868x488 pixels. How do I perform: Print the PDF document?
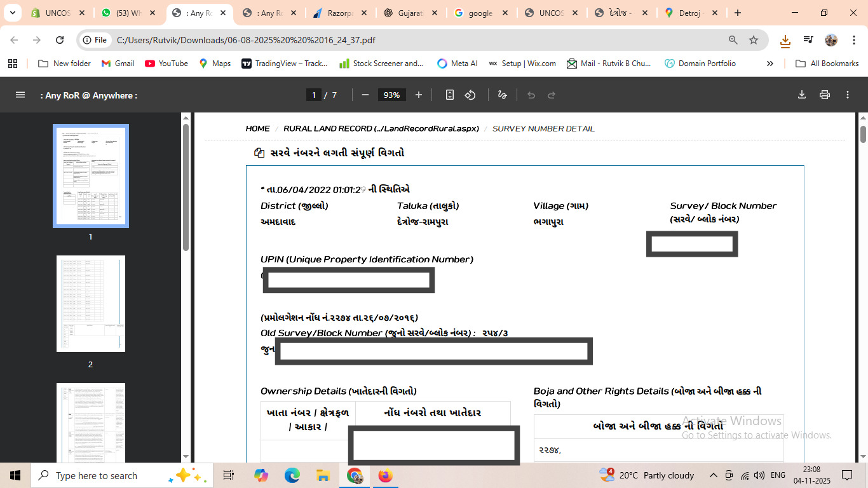coord(825,95)
